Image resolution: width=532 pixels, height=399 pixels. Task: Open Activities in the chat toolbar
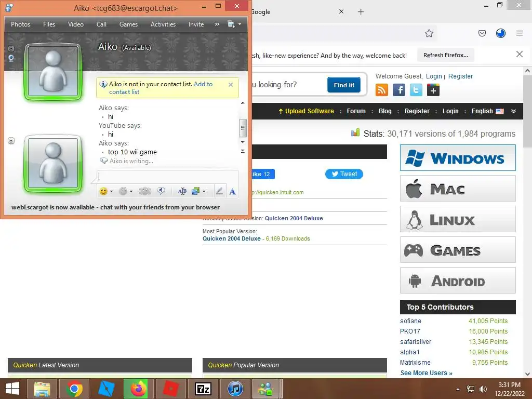163,24
